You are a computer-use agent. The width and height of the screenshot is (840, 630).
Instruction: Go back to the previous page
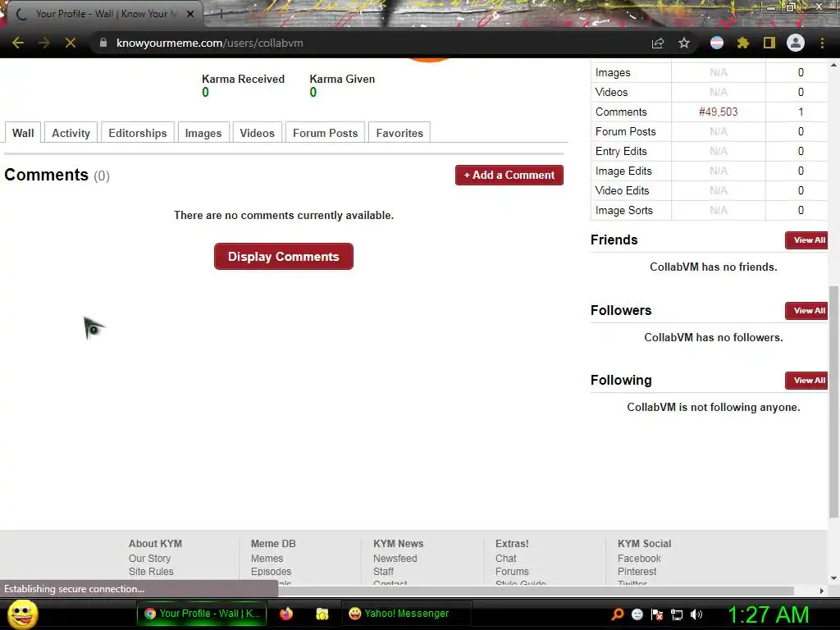pos(18,43)
